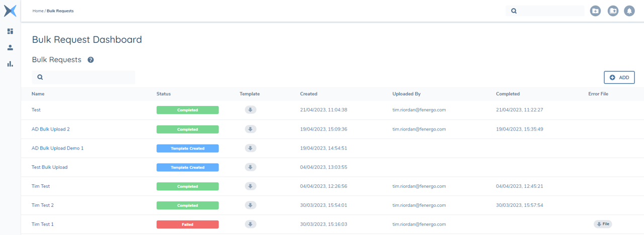Click the magnifier icon in top search bar
Screen dimensions: 644x235
point(514,11)
